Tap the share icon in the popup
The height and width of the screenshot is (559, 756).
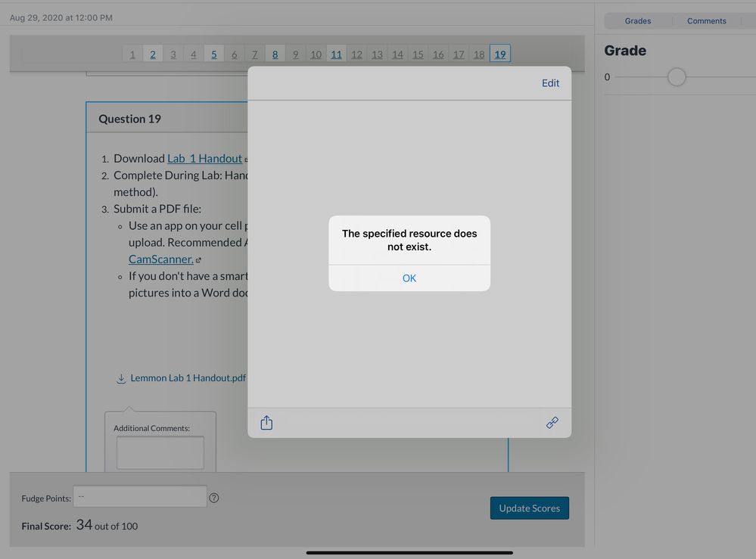[266, 423]
